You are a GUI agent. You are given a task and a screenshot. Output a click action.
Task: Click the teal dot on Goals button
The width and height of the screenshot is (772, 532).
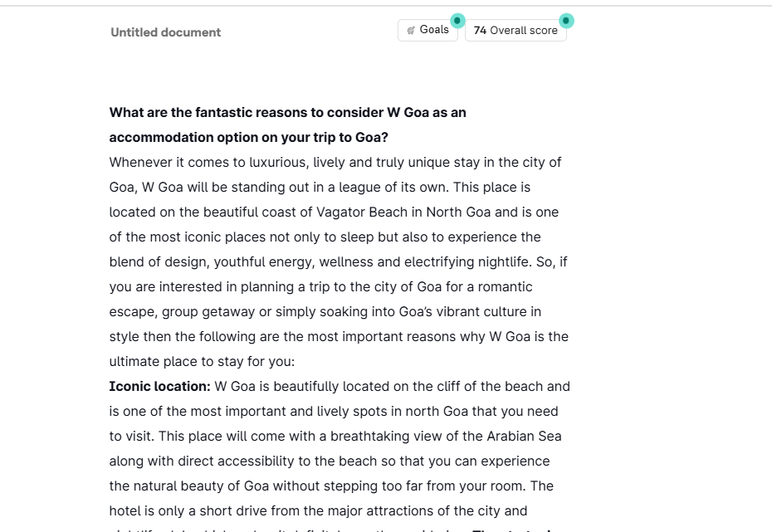[x=457, y=20]
